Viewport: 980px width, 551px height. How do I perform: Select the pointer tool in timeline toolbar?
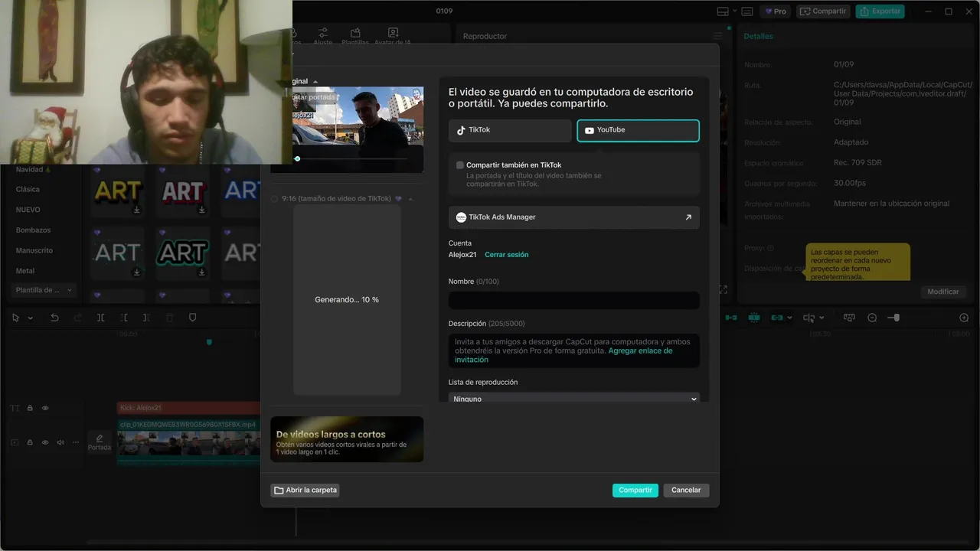click(15, 318)
